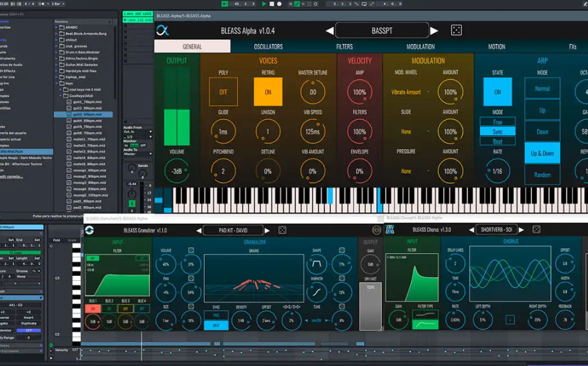Viewport: 588px width, 366px height.
Task: Randomize the Chorus preset with dice icon
Action: point(536,230)
